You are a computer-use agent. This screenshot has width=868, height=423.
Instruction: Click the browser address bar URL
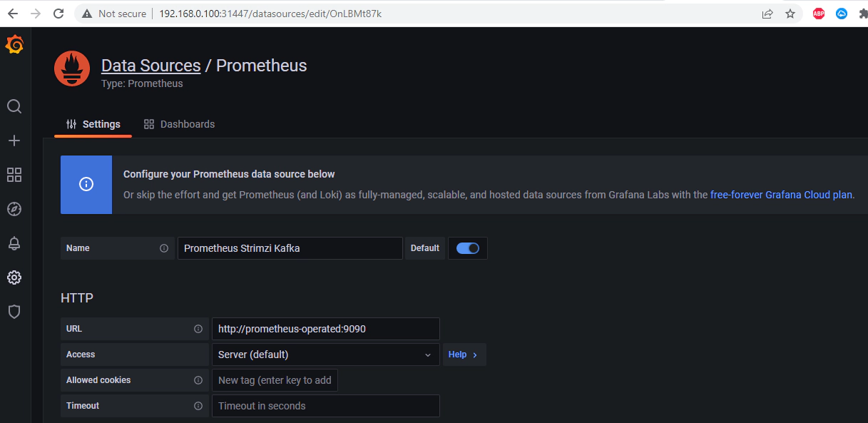(x=270, y=14)
